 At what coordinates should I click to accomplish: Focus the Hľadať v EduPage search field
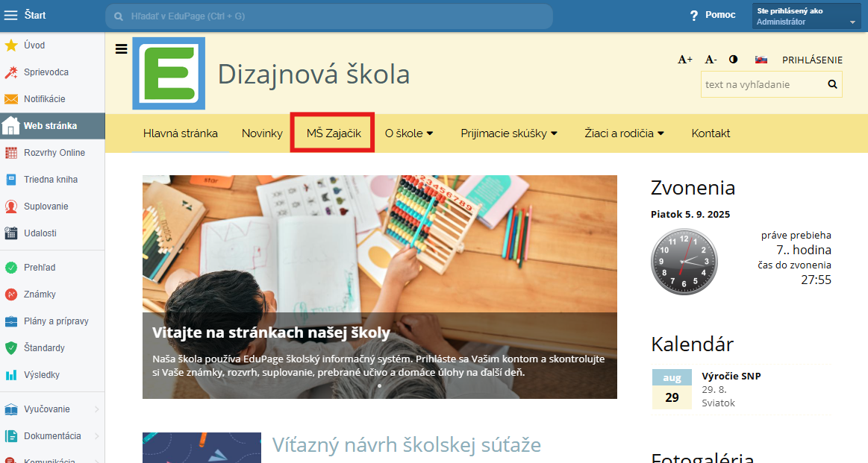329,16
